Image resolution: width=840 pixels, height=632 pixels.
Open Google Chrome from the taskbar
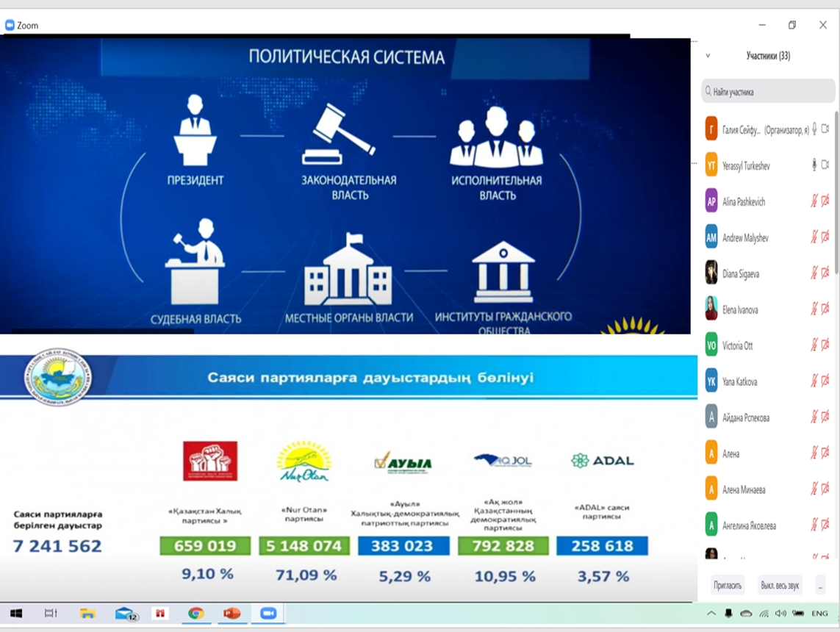pos(195,613)
